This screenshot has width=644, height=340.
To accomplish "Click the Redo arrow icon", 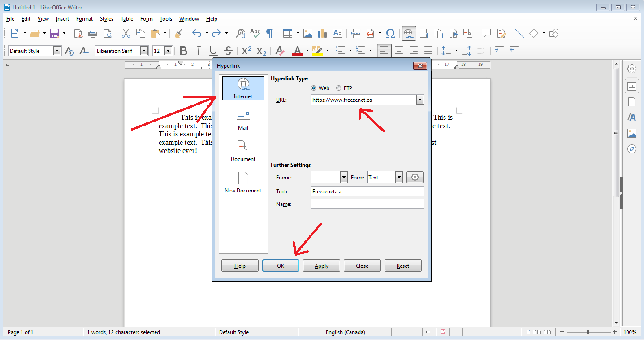I will pos(216,33).
